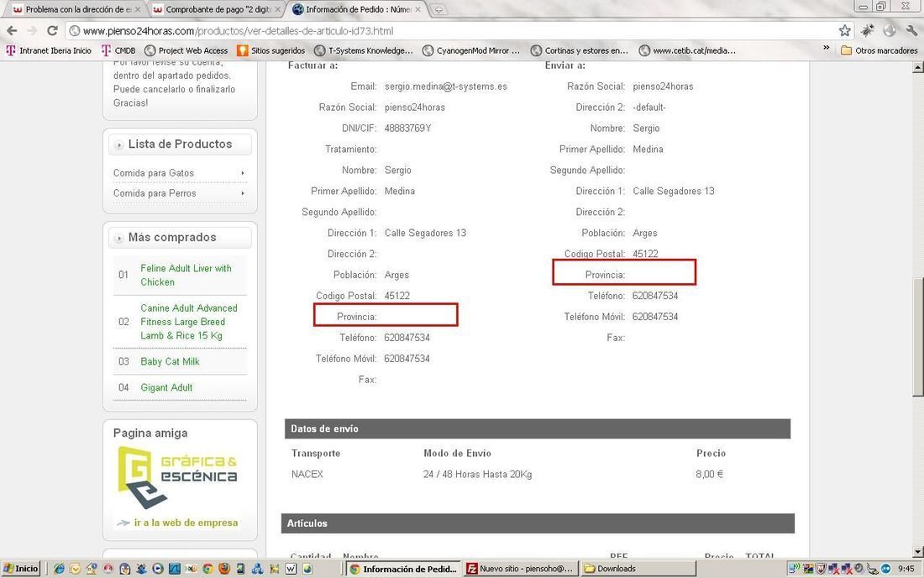Switch to 'Comprobante de pago' tab
924x578 pixels.
(x=215, y=9)
